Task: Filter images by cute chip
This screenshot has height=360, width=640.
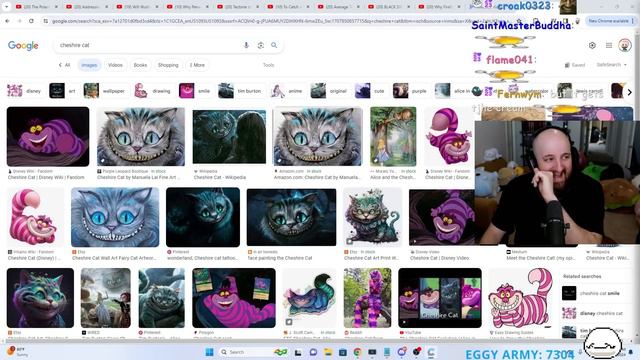Action: pyautogui.click(x=370, y=91)
